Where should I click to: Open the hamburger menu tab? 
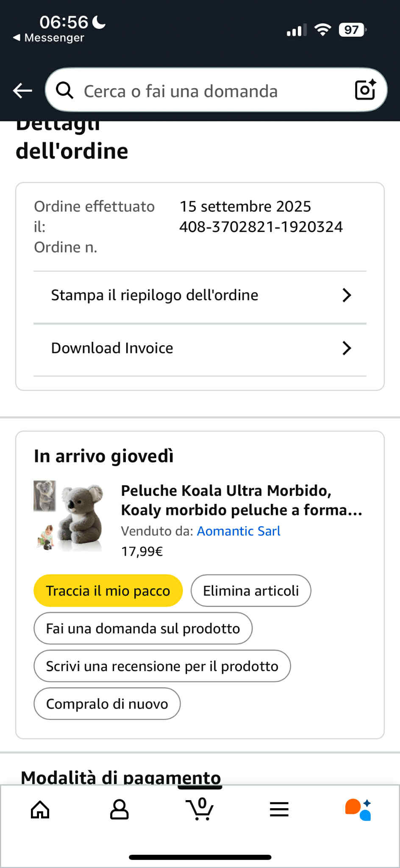coord(279,809)
